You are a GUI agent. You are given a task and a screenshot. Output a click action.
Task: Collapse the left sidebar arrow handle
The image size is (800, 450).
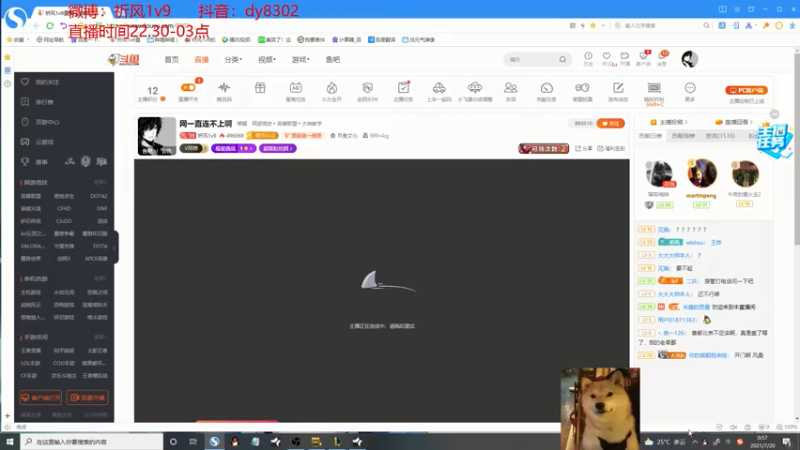(x=115, y=247)
